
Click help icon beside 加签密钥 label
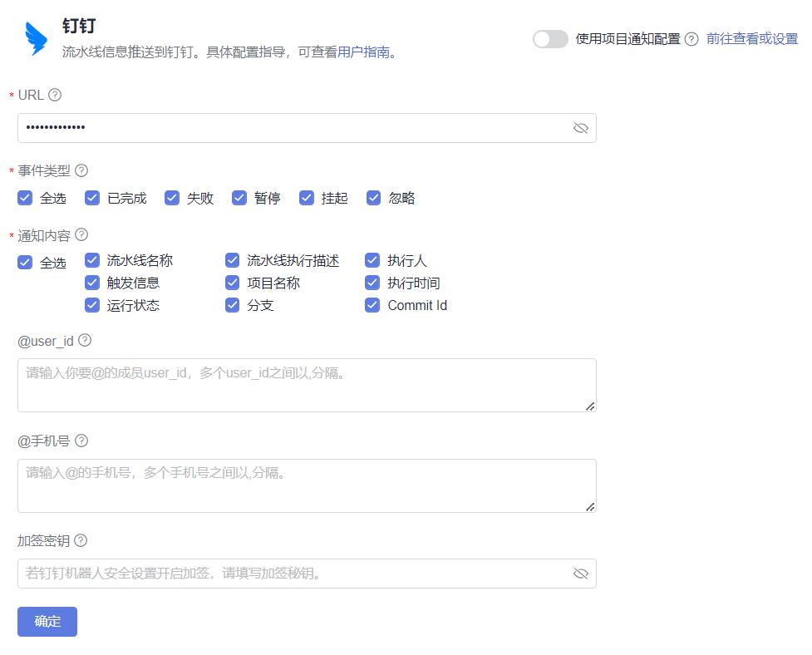pyautogui.click(x=81, y=540)
